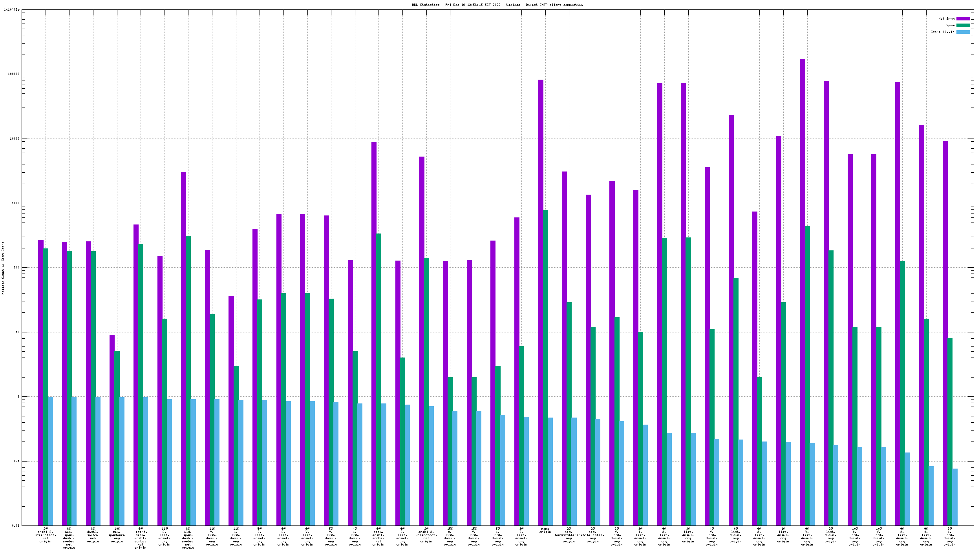Click the 'Not Spam' legend text

[946, 18]
